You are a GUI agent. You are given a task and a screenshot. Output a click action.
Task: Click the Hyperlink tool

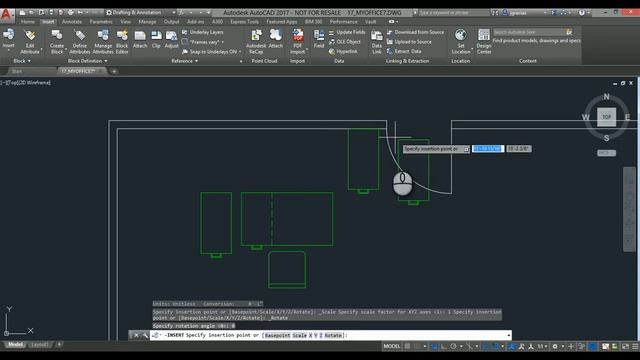(343, 51)
